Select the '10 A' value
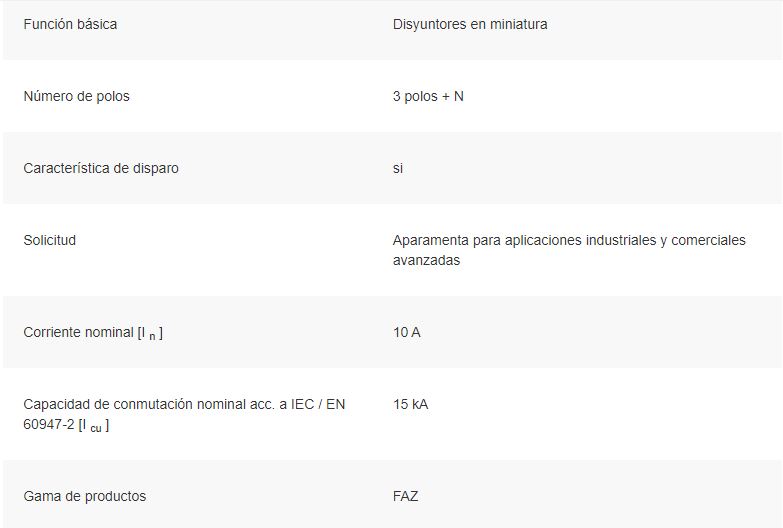Viewport: 783px width, 528px height. point(406,332)
